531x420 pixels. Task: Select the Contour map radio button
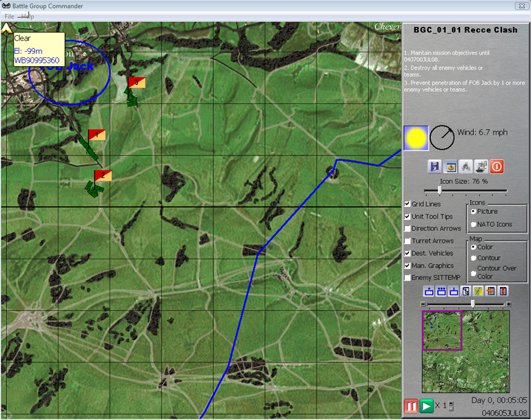tap(473, 258)
